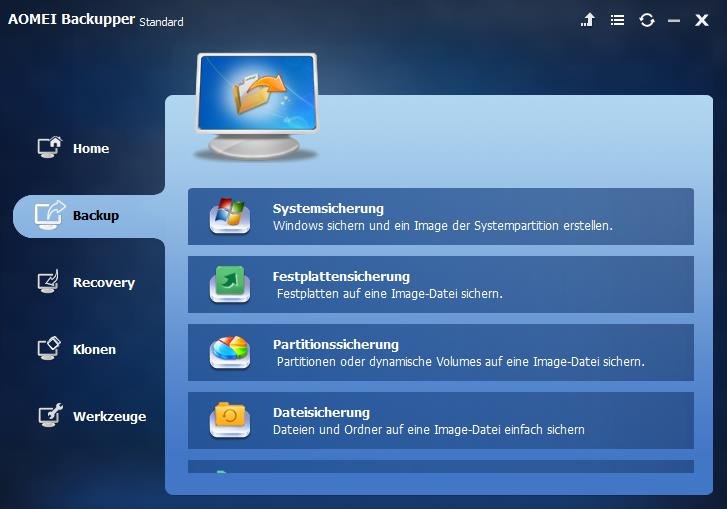Click the Werkzeuge wrench icon in sidebar
The image size is (727, 509).
50,415
